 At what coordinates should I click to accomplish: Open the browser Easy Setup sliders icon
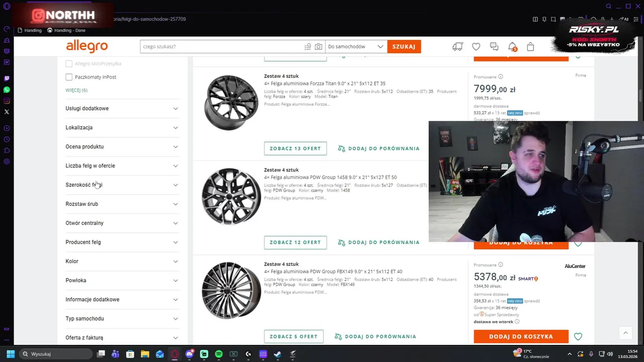[x=636, y=19]
